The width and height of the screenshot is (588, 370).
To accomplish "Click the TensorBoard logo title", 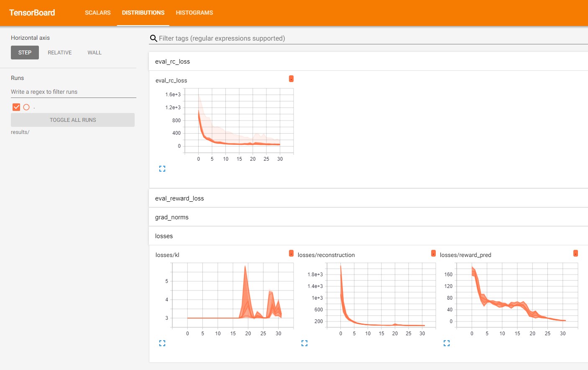I will pyautogui.click(x=32, y=13).
